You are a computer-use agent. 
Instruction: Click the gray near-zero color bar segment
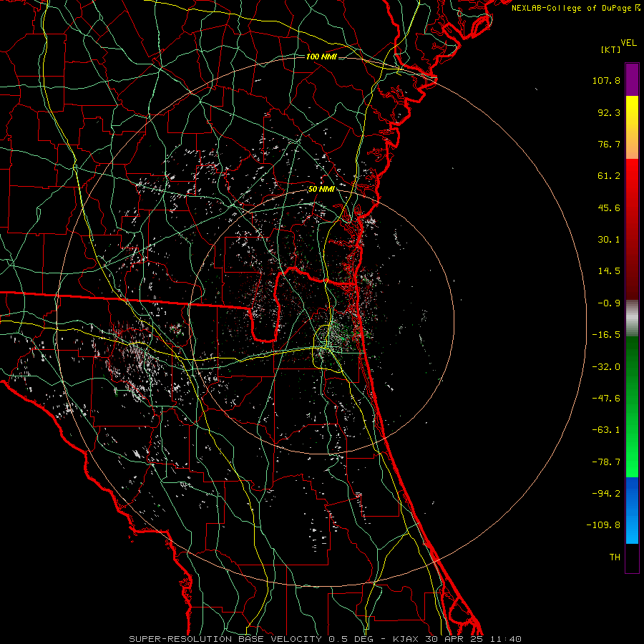(632, 318)
